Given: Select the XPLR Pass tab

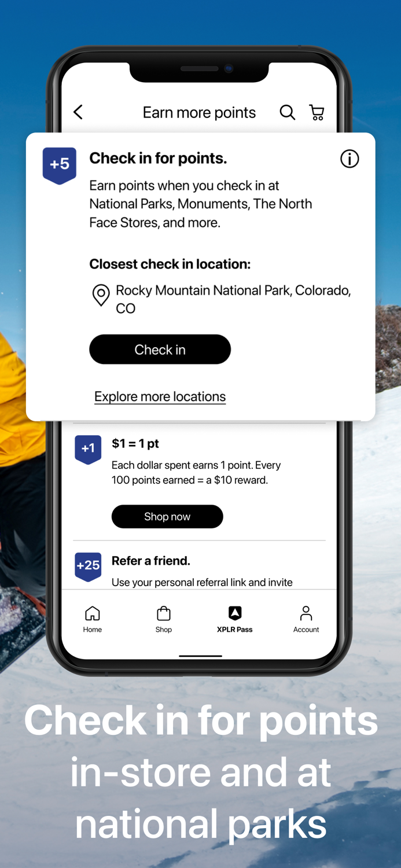Looking at the screenshot, I should 235,619.
